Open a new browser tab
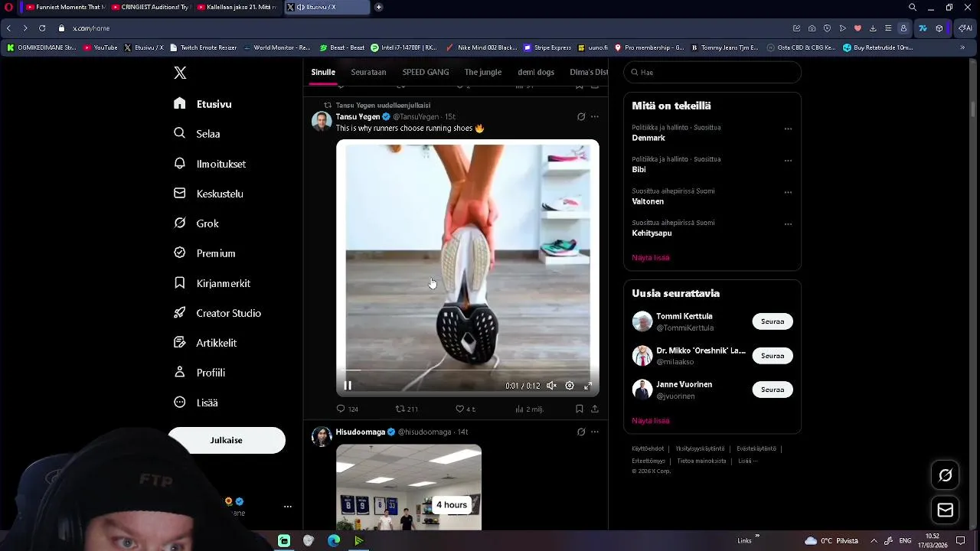The width and height of the screenshot is (980, 551). pyautogui.click(x=378, y=7)
